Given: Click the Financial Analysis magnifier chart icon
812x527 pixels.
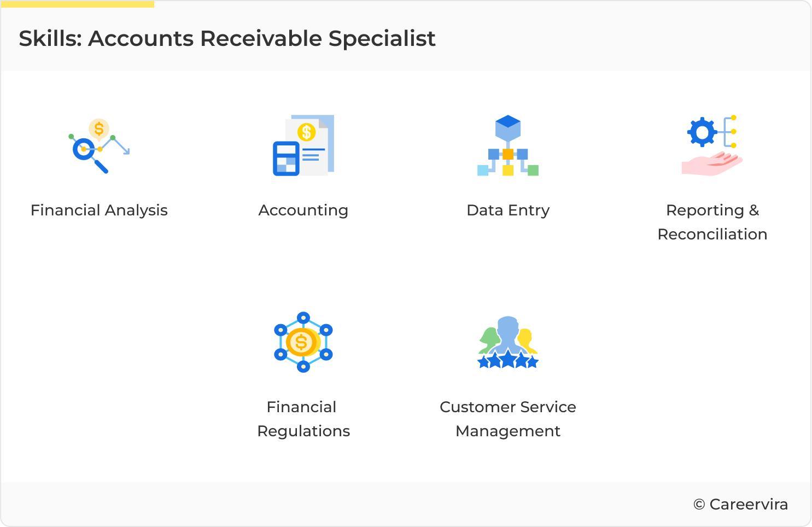Looking at the screenshot, I should coord(99,146).
